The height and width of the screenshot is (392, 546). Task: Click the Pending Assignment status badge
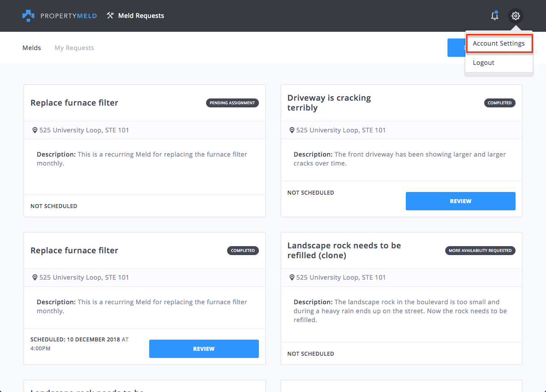(x=232, y=103)
